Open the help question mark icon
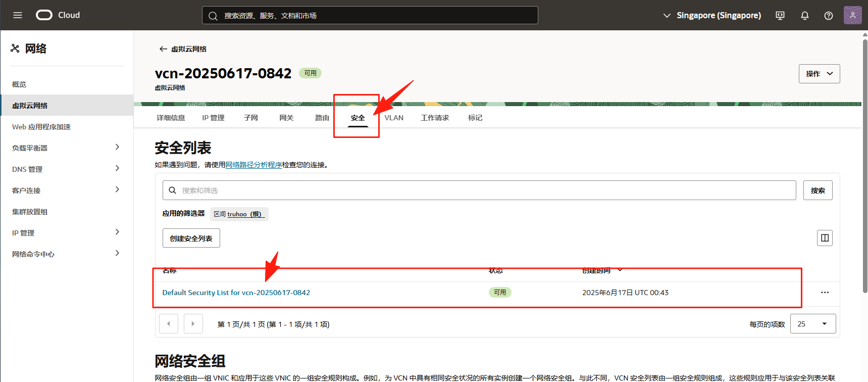This screenshot has height=382, width=868. pos(829,16)
